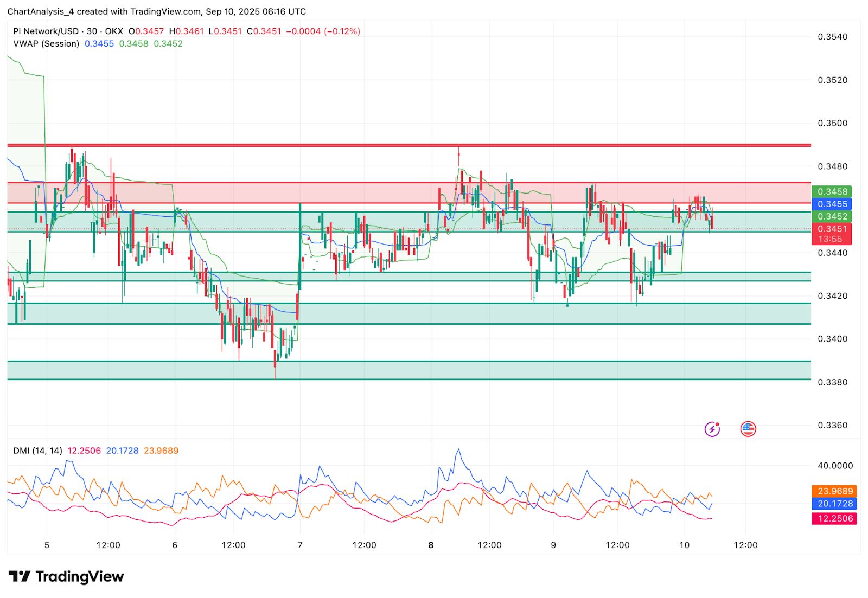868x598 pixels.
Task: Select the orange 23.9689 DMI axis tag
Action: [834, 491]
